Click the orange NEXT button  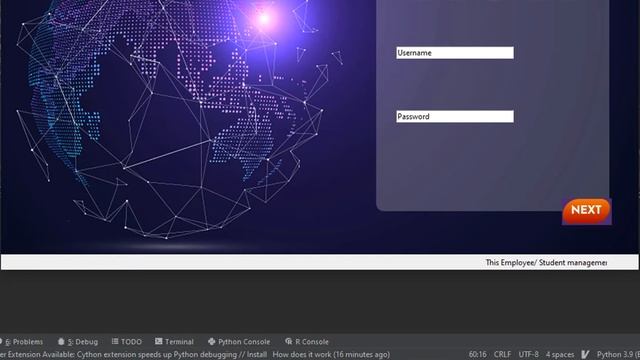click(586, 211)
